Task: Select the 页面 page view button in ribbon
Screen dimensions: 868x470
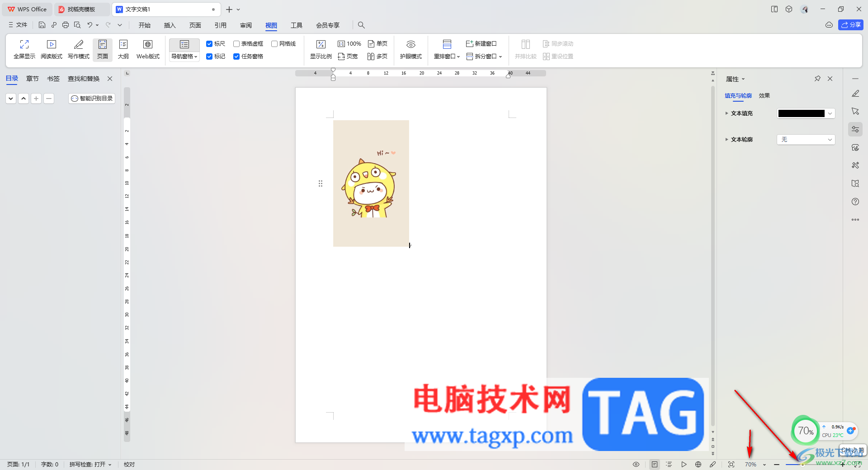Action: click(103, 50)
